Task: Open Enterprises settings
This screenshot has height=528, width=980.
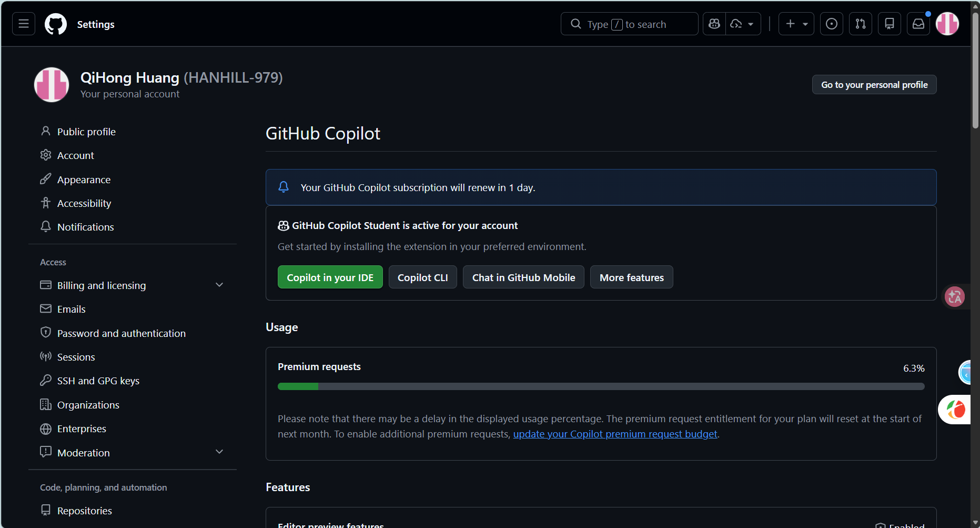Action: click(82, 429)
